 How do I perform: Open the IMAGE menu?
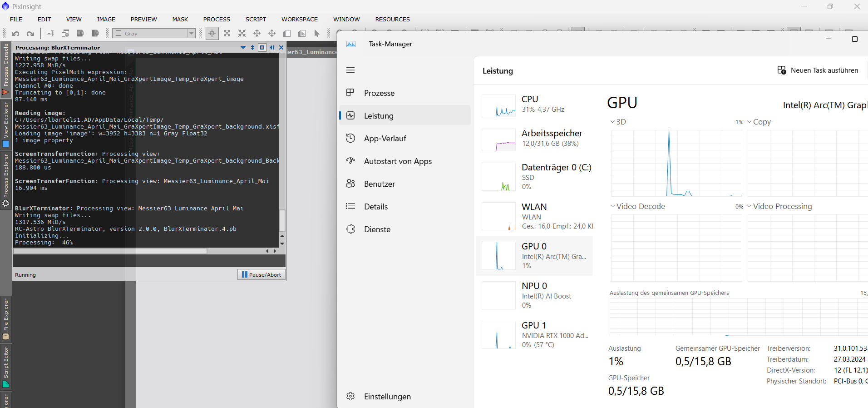[x=106, y=19]
